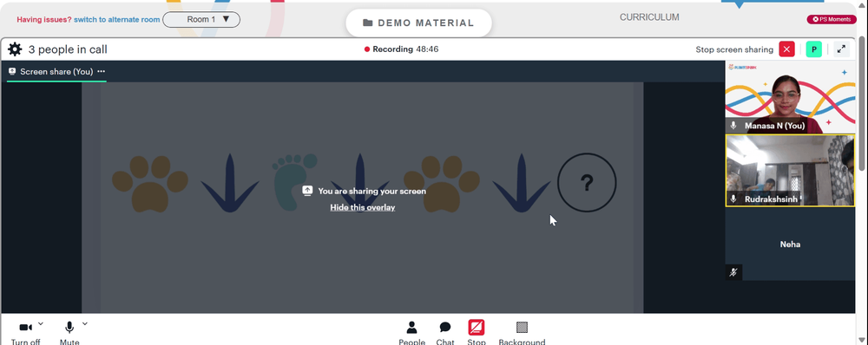Click Rudrakshsinh's microphone icon
Viewport: 868px width, 345px height.
click(x=733, y=199)
